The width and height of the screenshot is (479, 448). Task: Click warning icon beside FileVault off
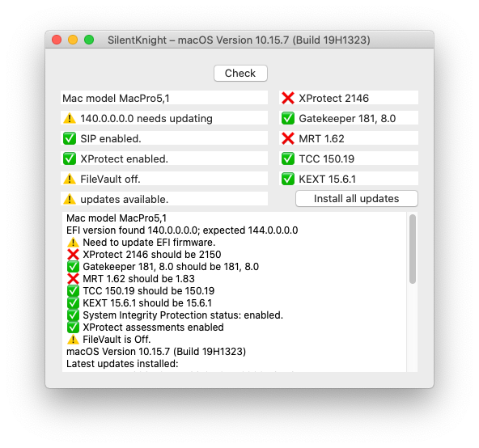click(x=70, y=179)
